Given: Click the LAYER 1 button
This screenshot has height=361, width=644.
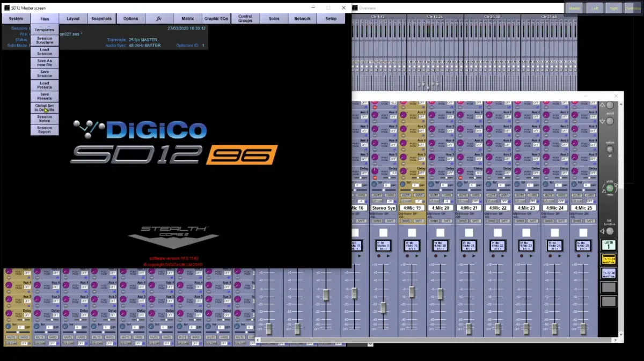Looking at the screenshot, I should point(609,245).
